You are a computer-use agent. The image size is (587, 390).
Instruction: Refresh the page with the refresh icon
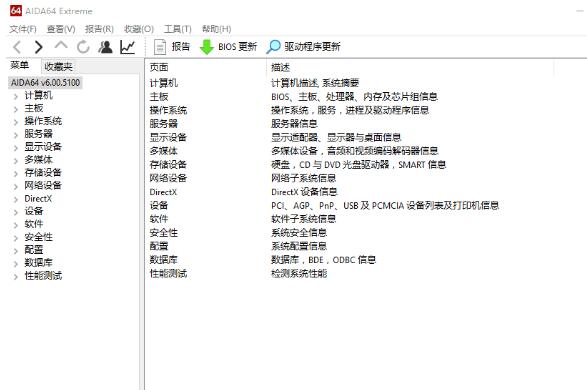click(83, 47)
